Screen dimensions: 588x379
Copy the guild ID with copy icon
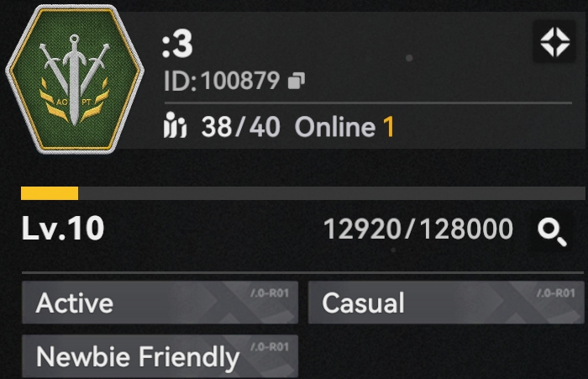[297, 81]
